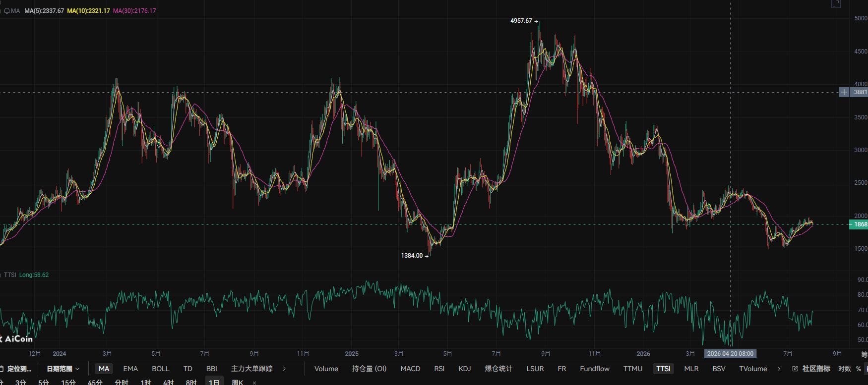Click the fullscreen expand icon at top right
868x385 pixels.
836,4
